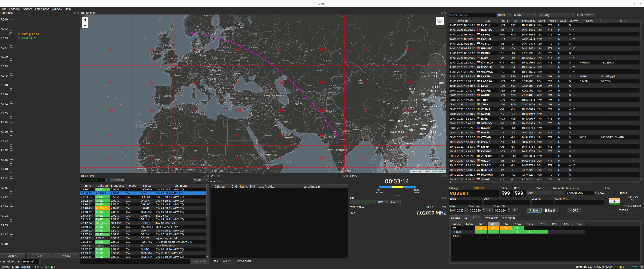Close the DX Cluster panel
Viewport: 644px width, 269px height.
pos(208,176)
